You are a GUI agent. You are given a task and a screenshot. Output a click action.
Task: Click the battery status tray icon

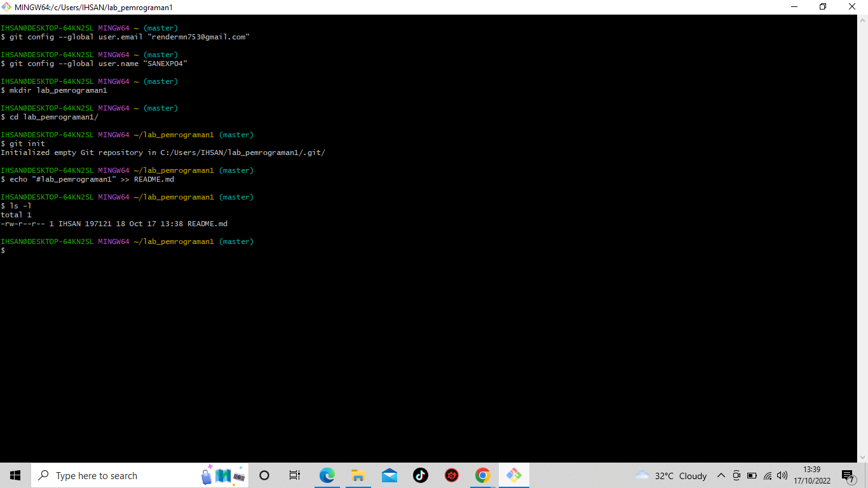pos(752,475)
